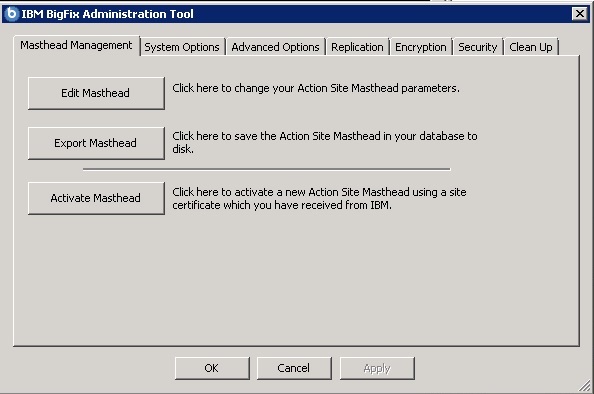
Task: Switch to the Masthead Management tab
Action: click(76, 45)
